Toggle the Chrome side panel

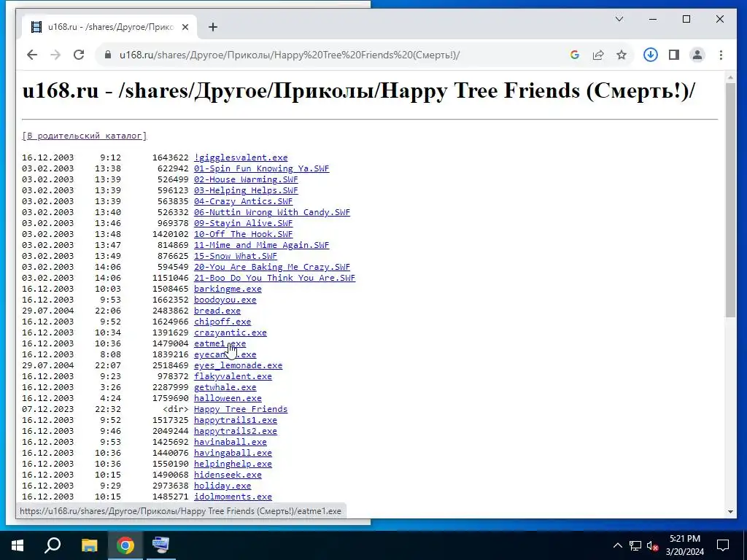pyautogui.click(x=673, y=55)
